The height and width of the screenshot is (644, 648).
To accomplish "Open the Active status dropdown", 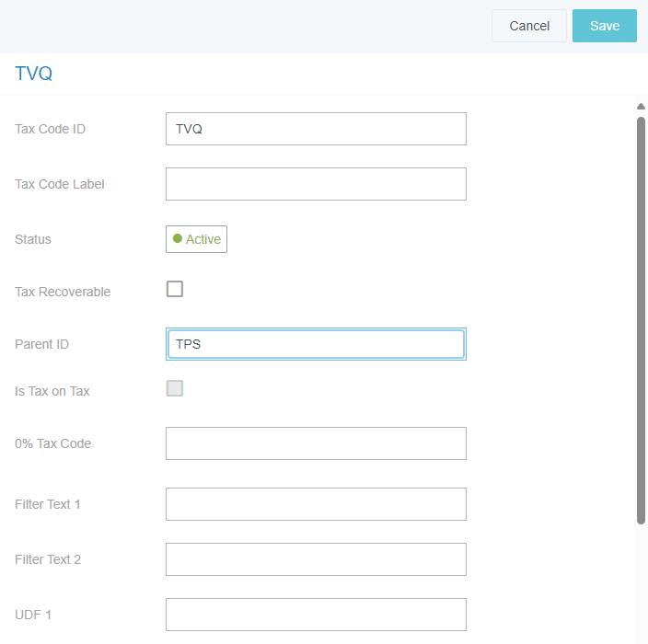I will pyautogui.click(x=196, y=239).
